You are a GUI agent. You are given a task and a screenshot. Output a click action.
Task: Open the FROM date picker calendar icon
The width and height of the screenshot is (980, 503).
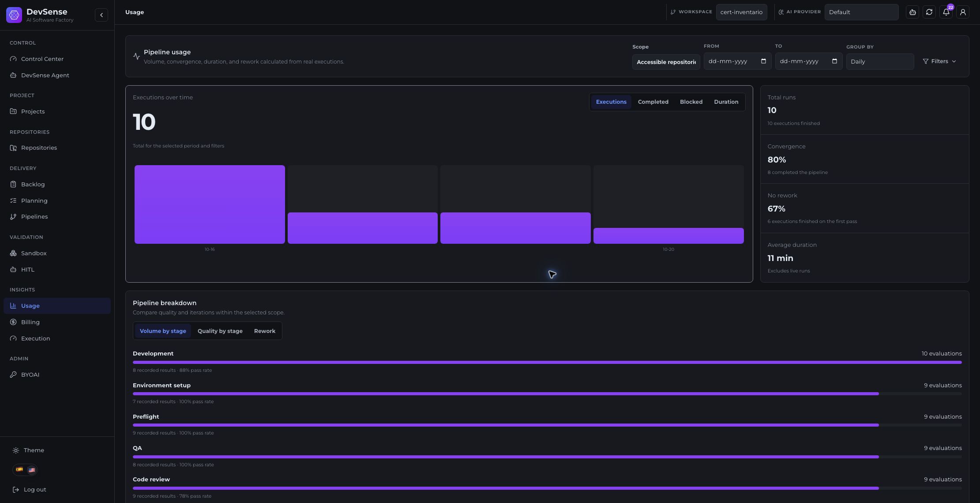(x=763, y=61)
